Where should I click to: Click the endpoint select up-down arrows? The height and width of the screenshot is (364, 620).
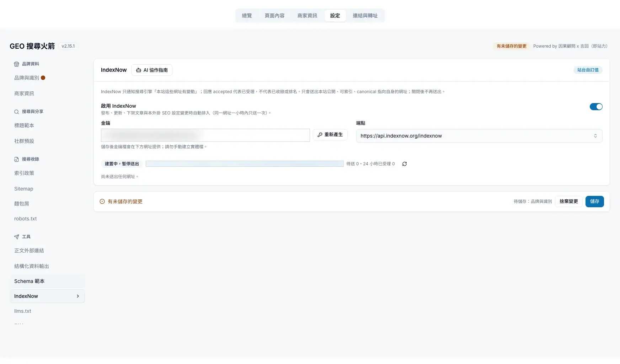pos(595,136)
